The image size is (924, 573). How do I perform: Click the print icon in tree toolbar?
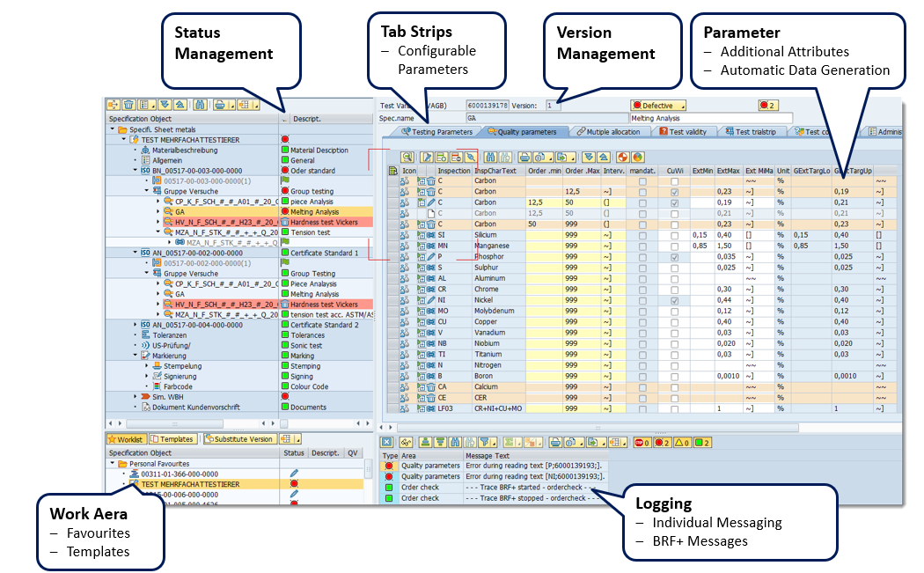click(x=220, y=105)
